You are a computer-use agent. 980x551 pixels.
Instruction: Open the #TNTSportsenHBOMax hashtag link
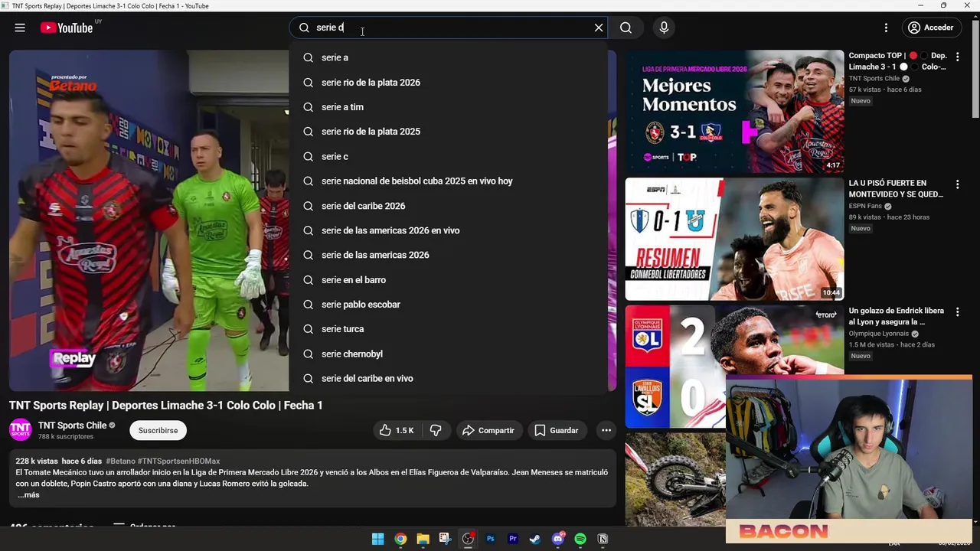pos(178,461)
